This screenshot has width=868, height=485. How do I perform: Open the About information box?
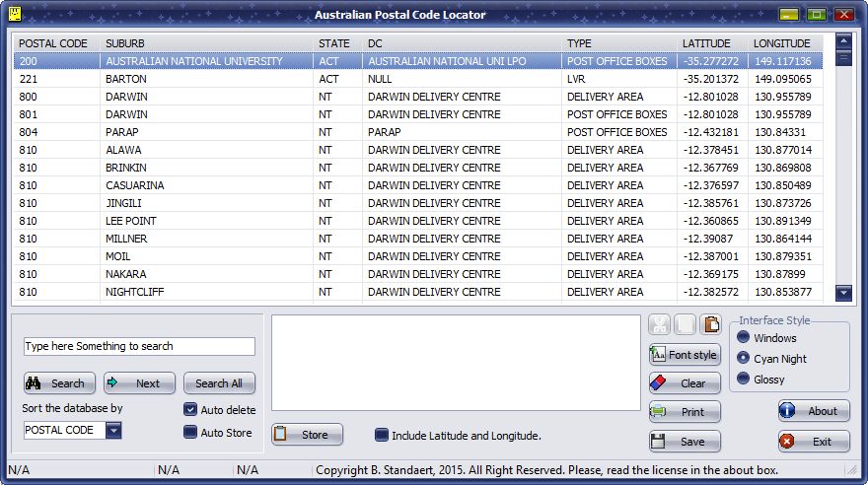point(814,411)
